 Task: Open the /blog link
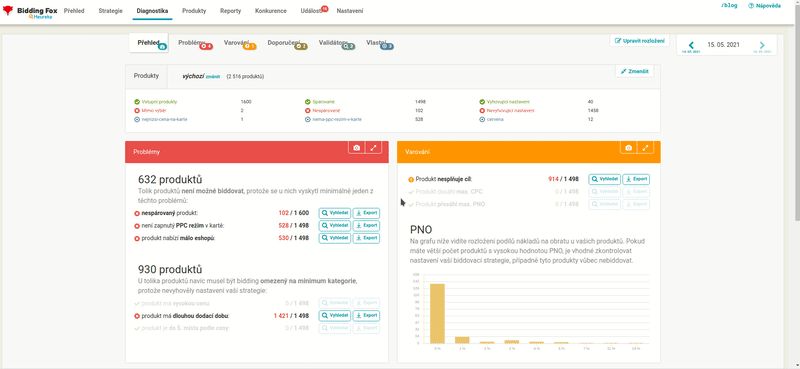729,6
